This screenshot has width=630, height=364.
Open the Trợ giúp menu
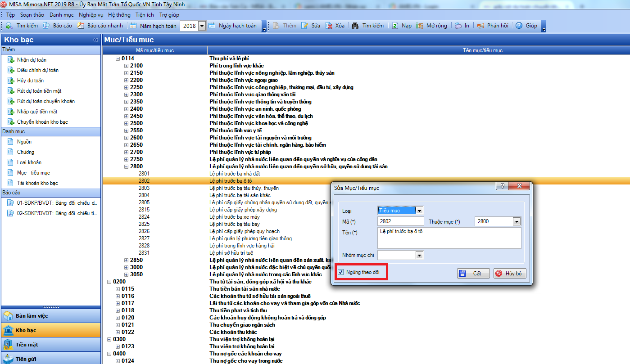[x=169, y=15]
